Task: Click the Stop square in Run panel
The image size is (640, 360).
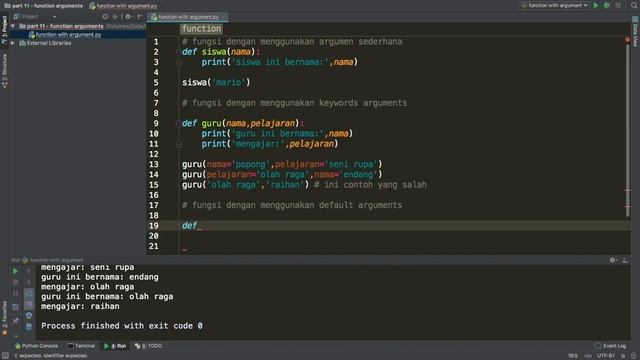Action: pyautogui.click(x=16, y=282)
